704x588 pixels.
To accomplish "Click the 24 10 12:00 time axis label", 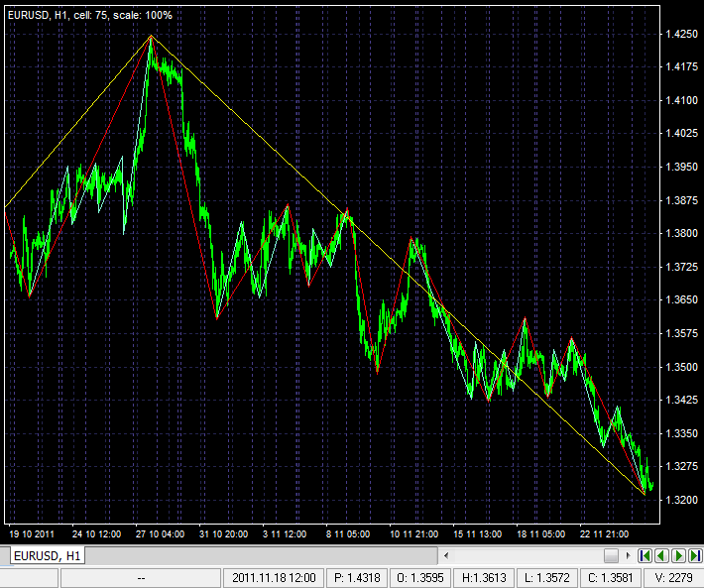I will [96, 534].
